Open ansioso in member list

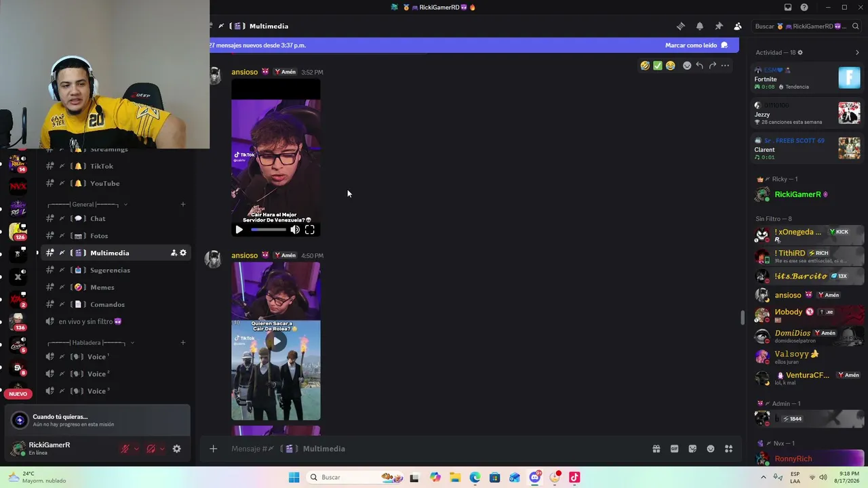807,296
